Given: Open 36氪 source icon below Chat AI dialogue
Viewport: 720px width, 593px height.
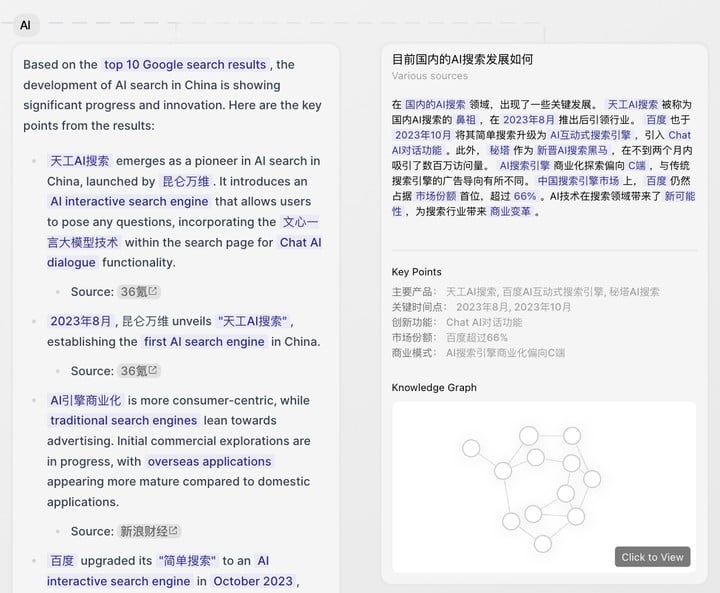Looking at the screenshot, I should click(x=153, y=292).
